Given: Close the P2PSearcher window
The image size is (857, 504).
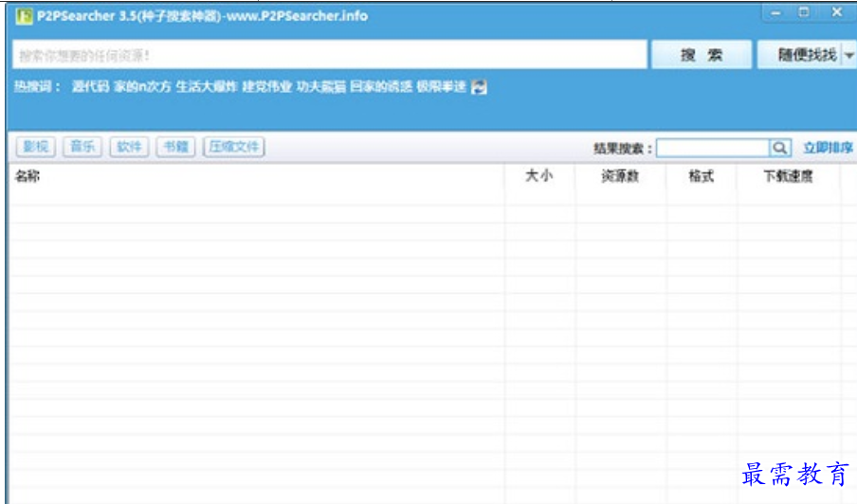Looking at the screenshot, I should tap(837, 12).
